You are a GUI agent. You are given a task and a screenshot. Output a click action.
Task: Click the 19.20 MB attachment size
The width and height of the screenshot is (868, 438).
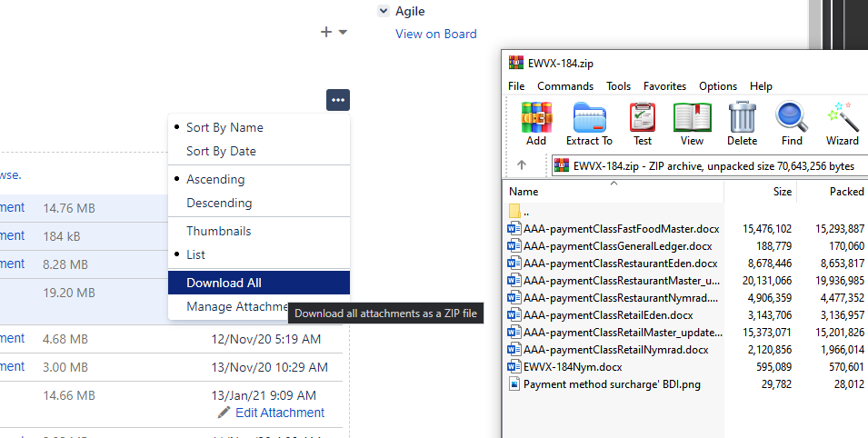(69, 293)
